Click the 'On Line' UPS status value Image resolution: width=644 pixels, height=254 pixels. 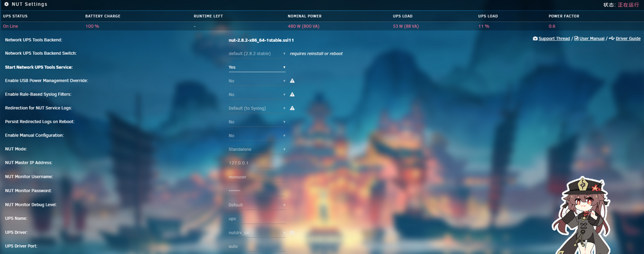(x=11, y=26)
